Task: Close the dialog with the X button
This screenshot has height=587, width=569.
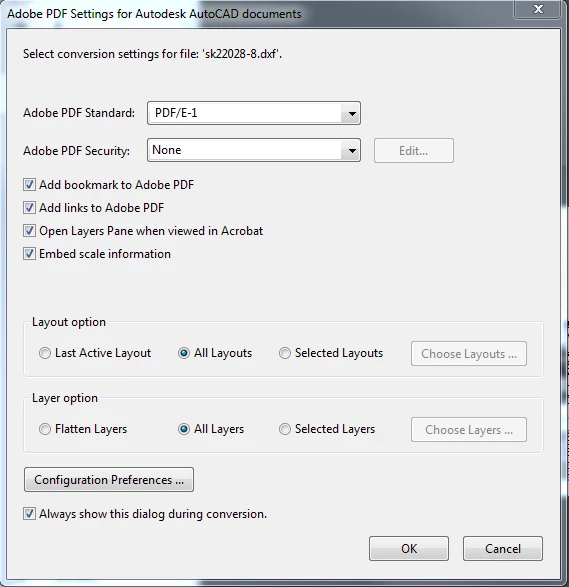Action: pos(538,9)
